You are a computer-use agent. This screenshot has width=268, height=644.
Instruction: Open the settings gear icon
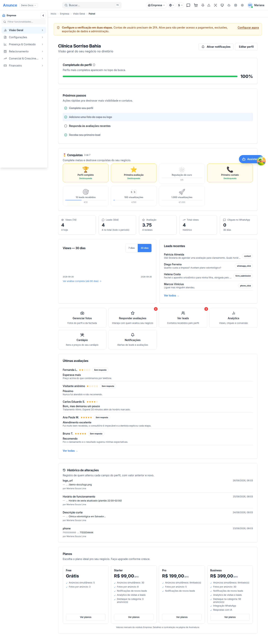[x=242, y=5]
